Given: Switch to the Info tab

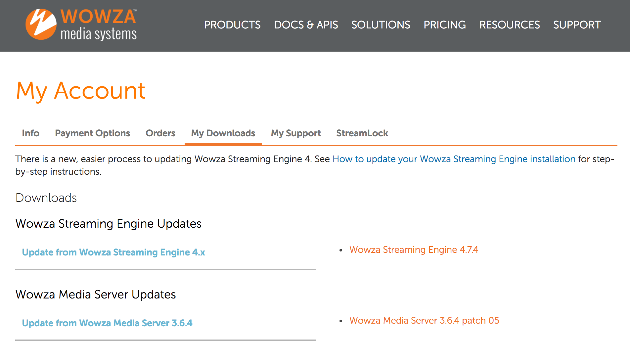Looking at the screenshot, I should [x=30, y=133].
